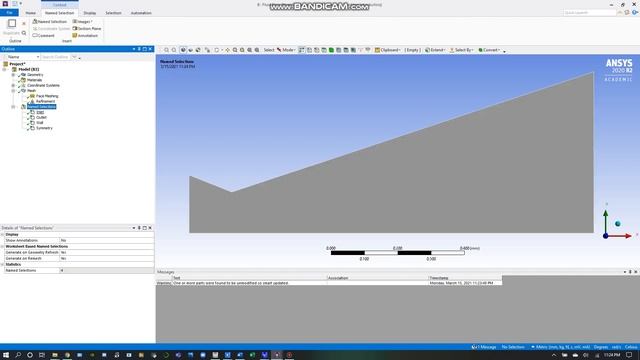Open the Images dropdown in ribbon
Viewport: 640px width, 360px height.
(82, 21)
